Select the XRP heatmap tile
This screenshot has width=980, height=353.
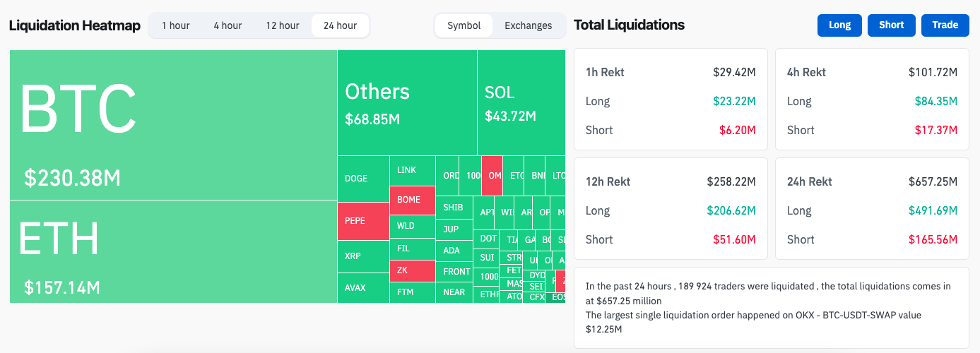[363, 256]
